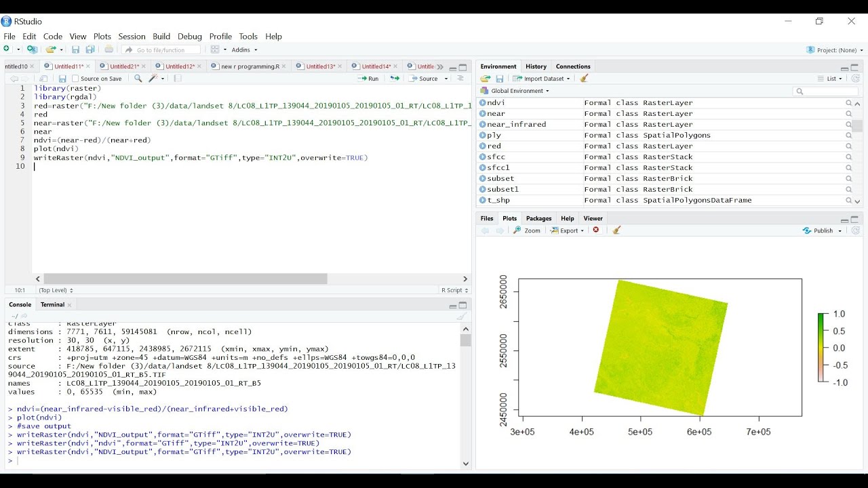Click the document outline icon in editor
Viewport: 868px width, 488px height.
(460, 79)
